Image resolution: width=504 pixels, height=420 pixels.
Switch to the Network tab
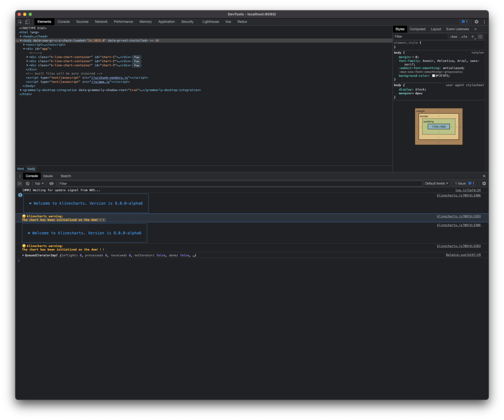[x=101, y=22]
